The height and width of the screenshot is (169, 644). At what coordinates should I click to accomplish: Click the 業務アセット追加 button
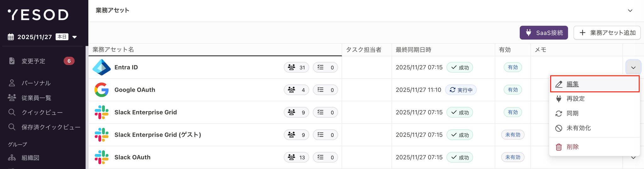coord(607,33)
